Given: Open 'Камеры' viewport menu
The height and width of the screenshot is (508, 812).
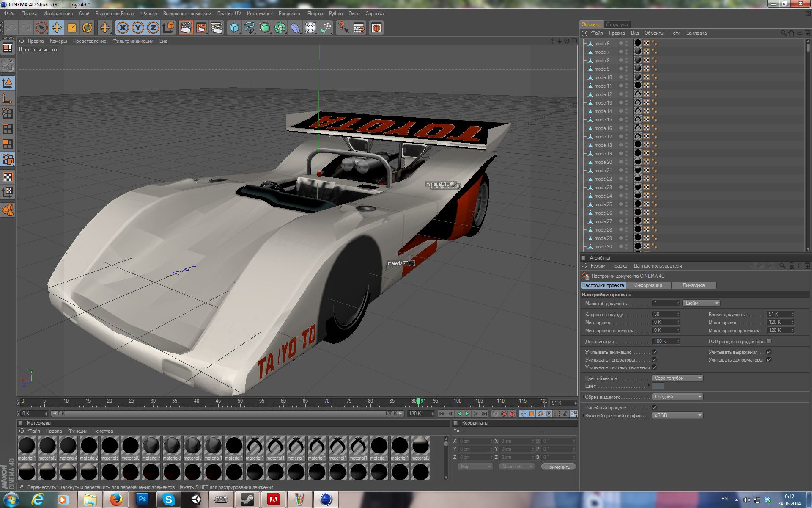Looking at the screenshot, I should [x=58, y=41].
